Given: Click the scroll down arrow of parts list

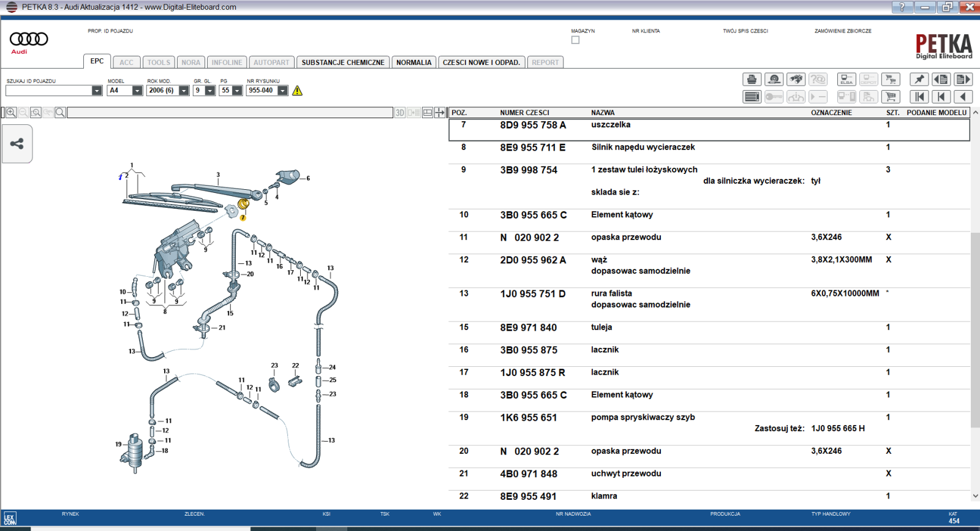Looking at the screenshot, I should [x=975, y=496].
